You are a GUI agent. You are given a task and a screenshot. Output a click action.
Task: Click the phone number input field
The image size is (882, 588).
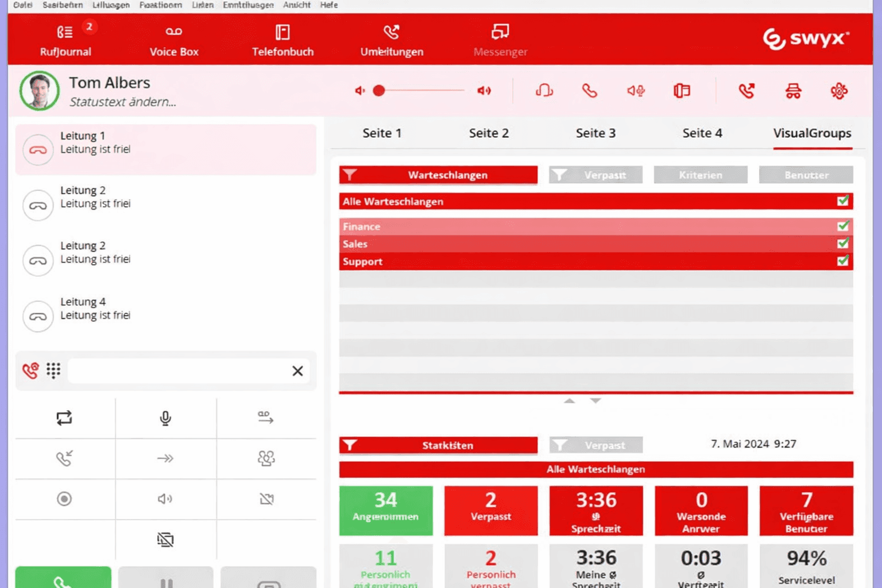178,371
